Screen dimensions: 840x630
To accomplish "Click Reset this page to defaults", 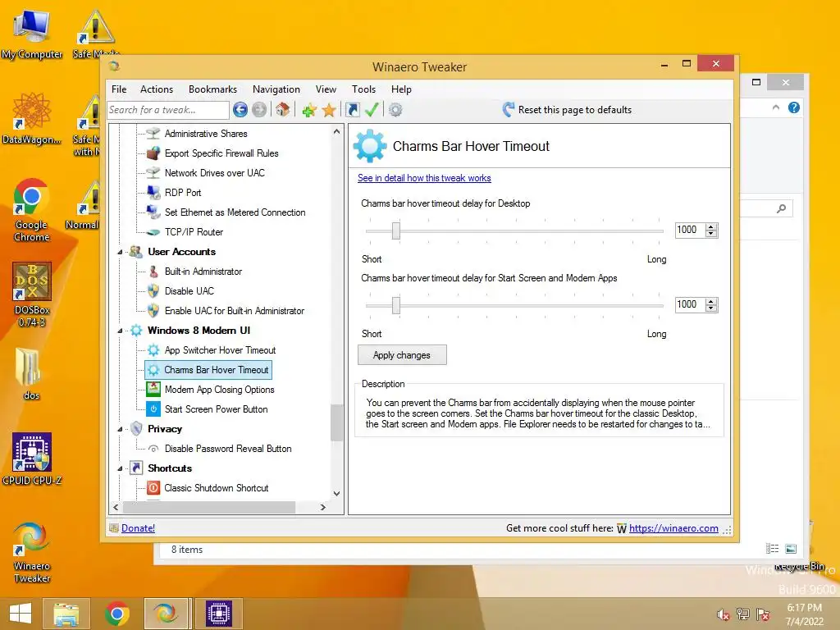I will pos(568,110).
